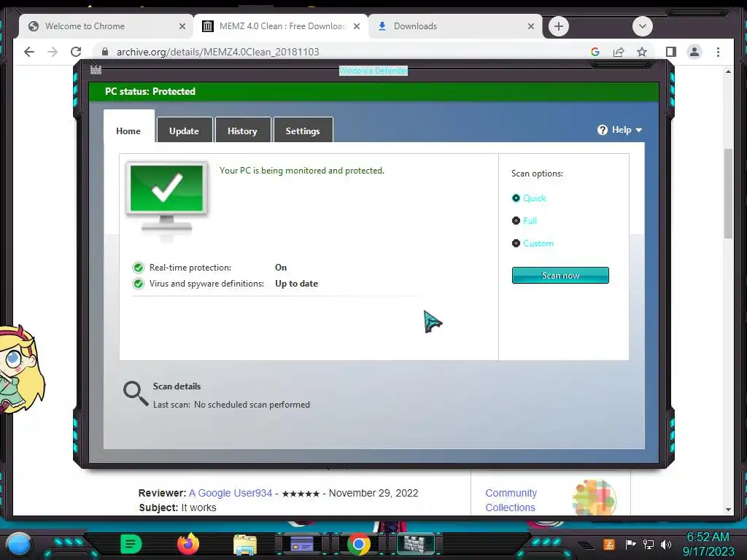
Task: Open Chrome three-dot menu
Action: tap(718, 52)
